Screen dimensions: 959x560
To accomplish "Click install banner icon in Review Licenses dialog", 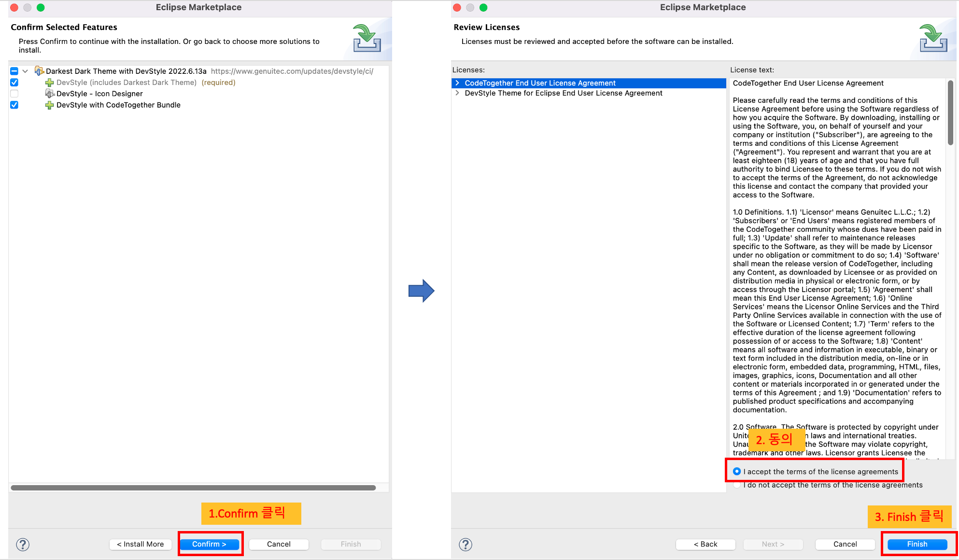I will (933, 38).
